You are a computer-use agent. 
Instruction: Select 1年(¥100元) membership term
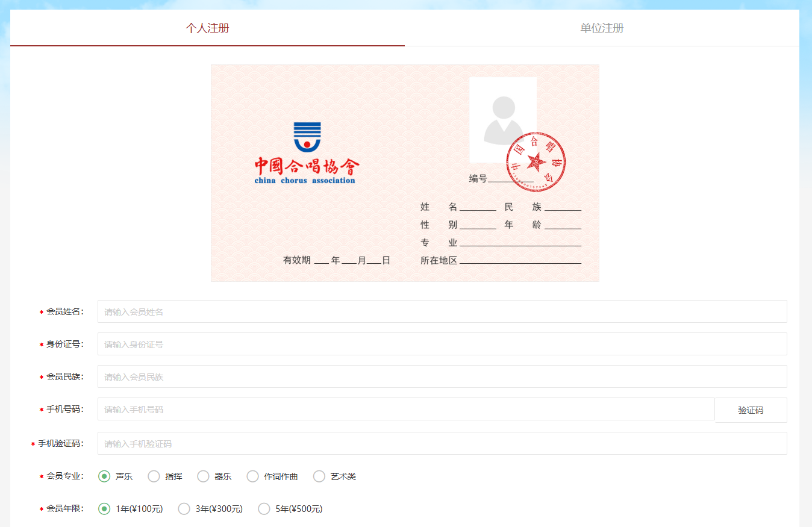(104, 509)
